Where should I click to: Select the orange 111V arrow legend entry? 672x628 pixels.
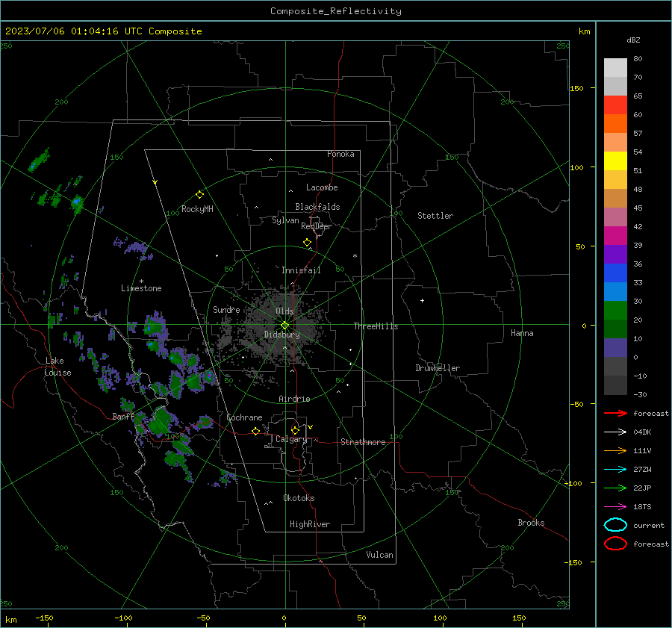click(615, 450)
